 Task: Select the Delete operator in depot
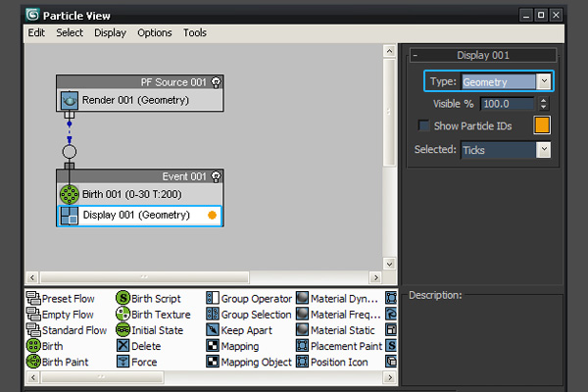click(123, 346)
